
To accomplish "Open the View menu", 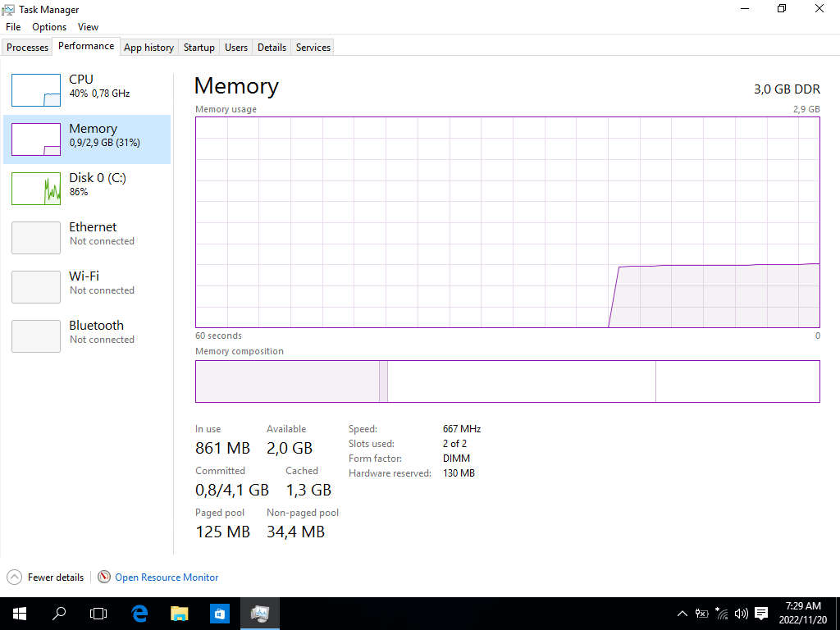I will coord(88,27).
